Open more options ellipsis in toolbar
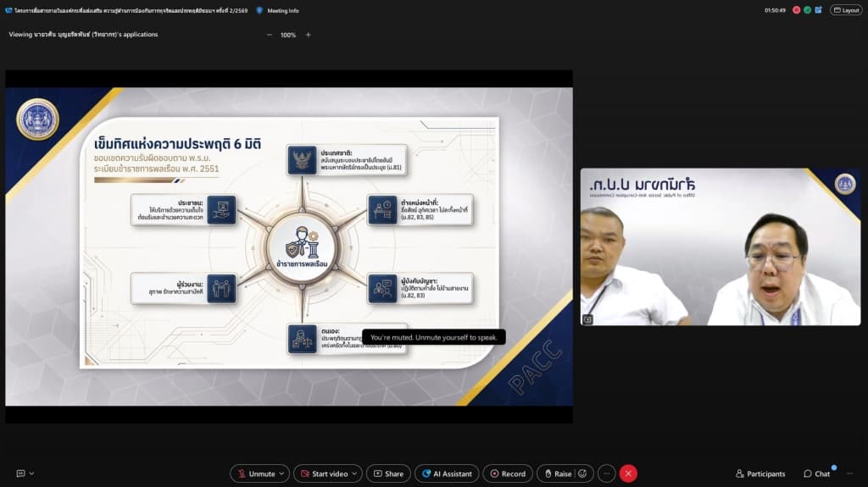Viewport: 868px width, 487px height. (x=607, y=473)
